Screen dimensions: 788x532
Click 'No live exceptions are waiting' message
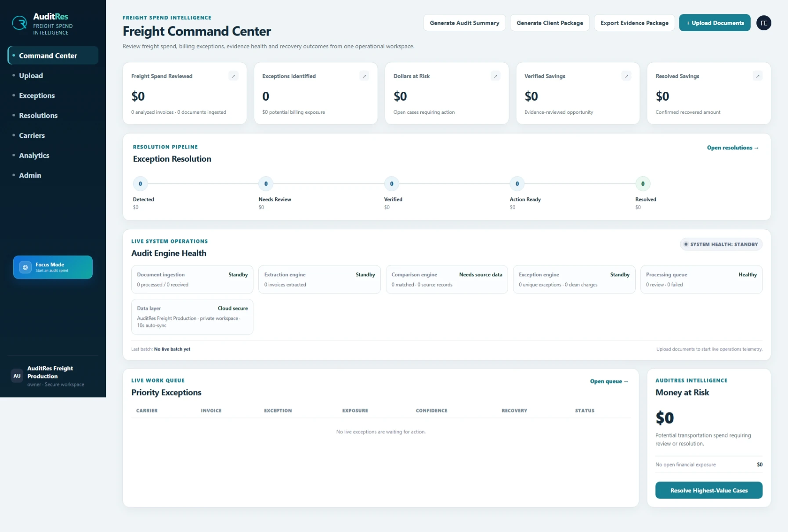click(381, 432)
